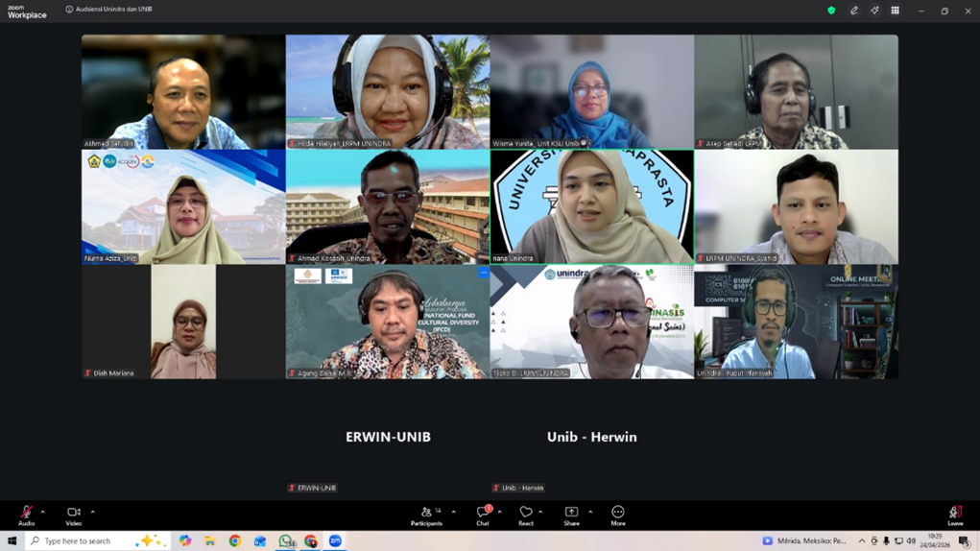Screen dimensions: 980x551
Task: Select the Audiensi Unindra dan UNIB meeting title
Action: click(x=113, y=10)
